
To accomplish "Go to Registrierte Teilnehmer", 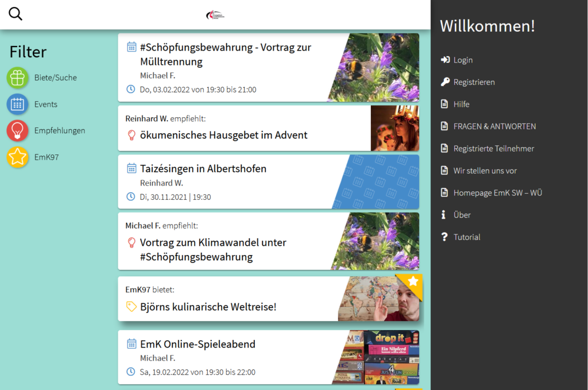I will pyautogui.click(x=493, y=148).
